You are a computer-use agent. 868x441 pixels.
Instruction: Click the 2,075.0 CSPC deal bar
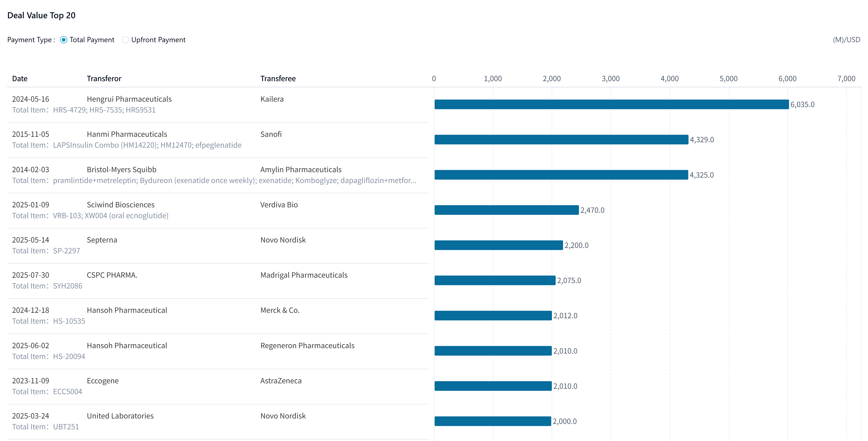495,280
